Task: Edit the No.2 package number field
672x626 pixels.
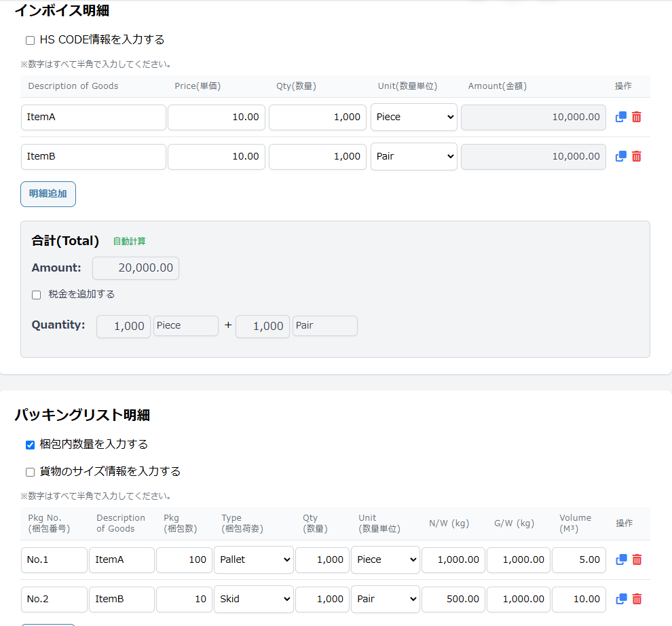Action: [54, 599]
